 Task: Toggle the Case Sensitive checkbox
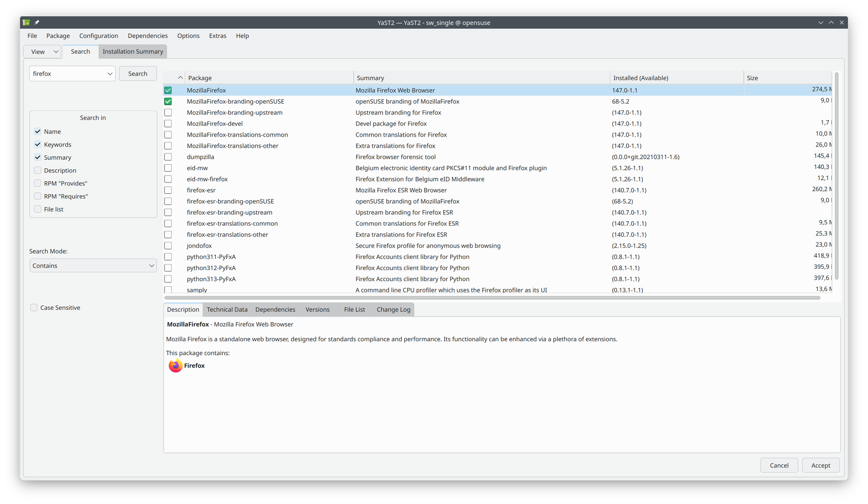pyautogui.click(x=34, y=308)
